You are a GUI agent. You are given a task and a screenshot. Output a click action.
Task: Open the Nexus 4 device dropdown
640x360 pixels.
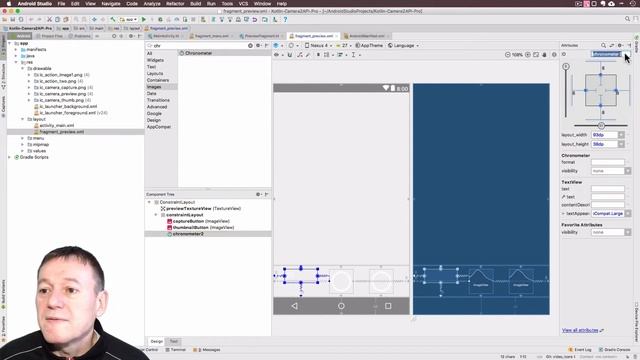318,45
